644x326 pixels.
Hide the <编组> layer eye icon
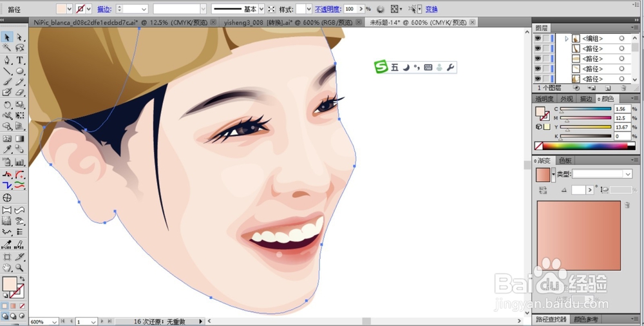pyautogui.click(x=538, y=38)
